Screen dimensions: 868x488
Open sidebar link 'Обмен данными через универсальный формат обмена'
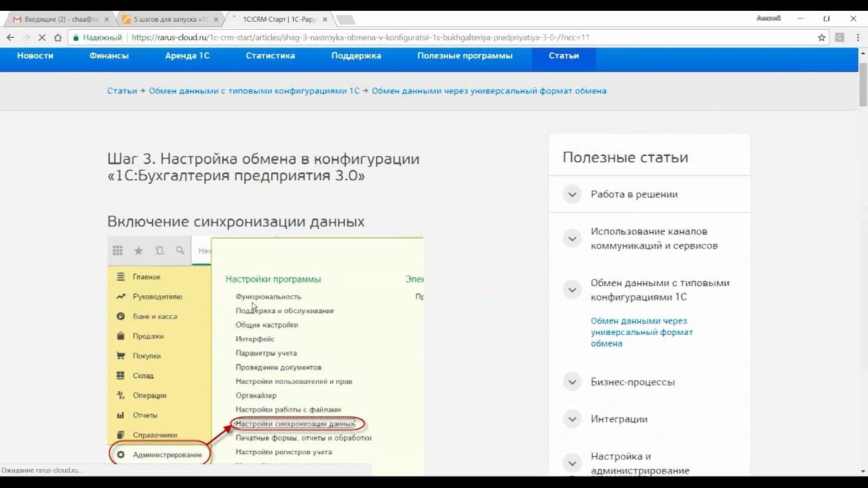[642, 332]
